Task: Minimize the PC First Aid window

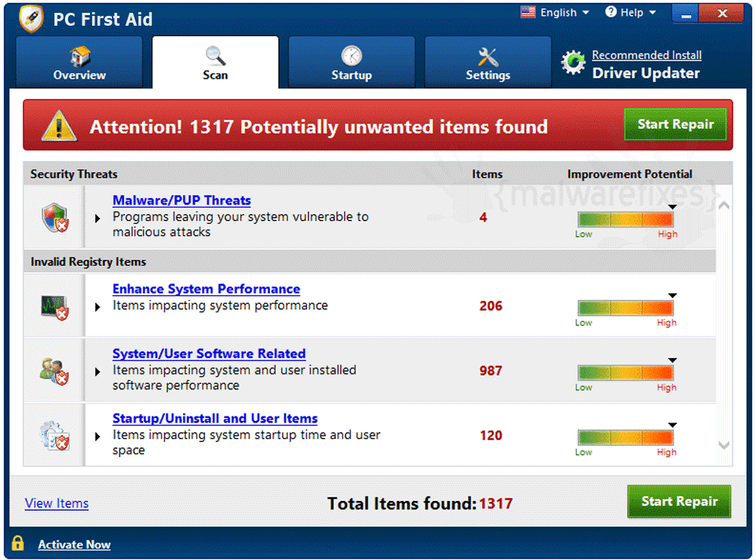Action: [x=685, y=13]
